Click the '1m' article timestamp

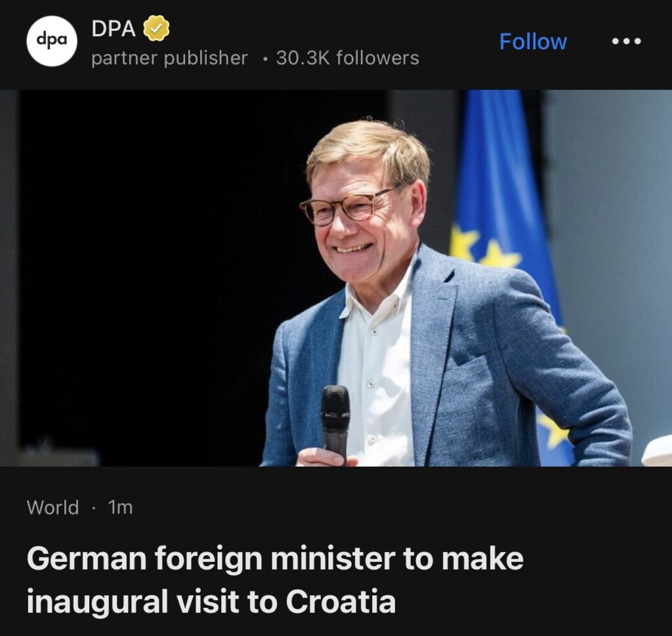point(119,507)
